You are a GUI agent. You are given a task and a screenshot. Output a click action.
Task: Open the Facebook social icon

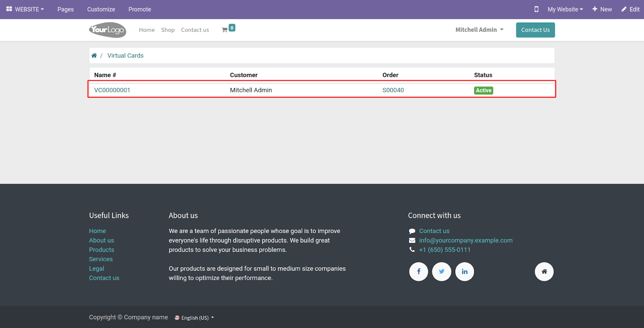pos(419,272)
